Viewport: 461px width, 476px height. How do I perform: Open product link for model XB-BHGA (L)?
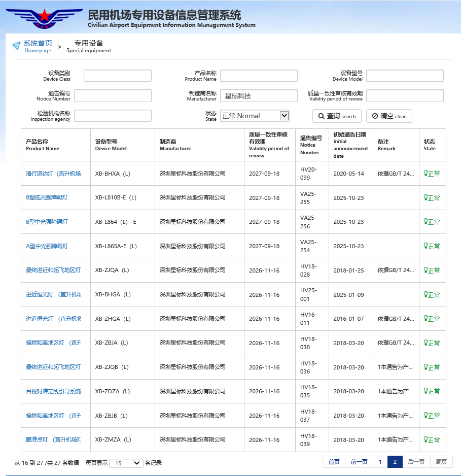click(53, 294)
